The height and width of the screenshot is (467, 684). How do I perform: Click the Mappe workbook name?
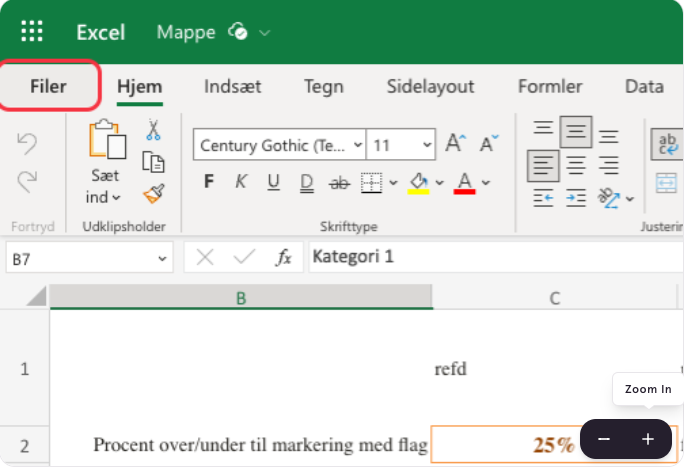pos(186,33)
